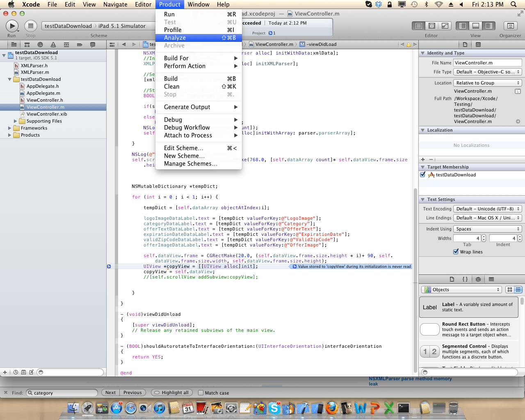Expand the Products group
This screenshot has width=525, height=420.
[x=10, y=135]
